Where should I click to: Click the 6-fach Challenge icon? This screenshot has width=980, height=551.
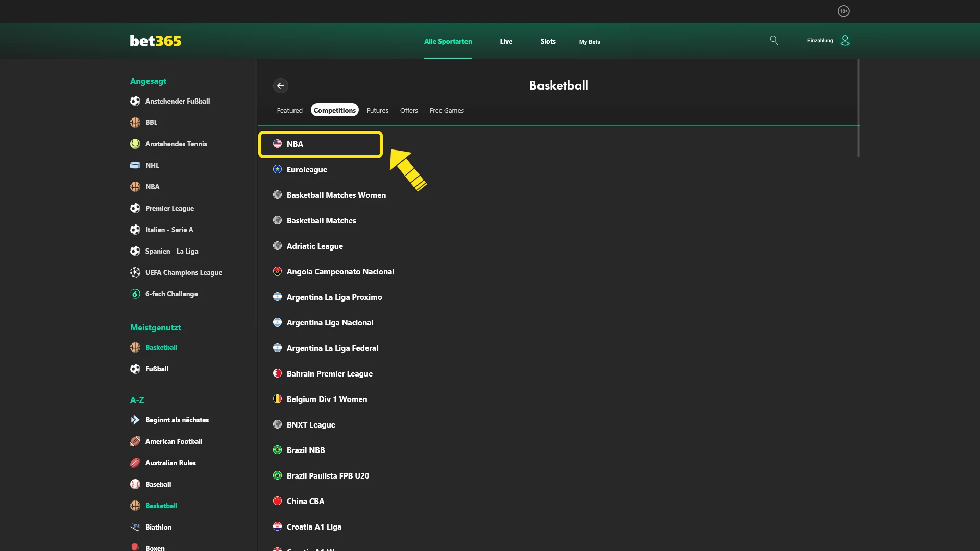click(135, 294)
